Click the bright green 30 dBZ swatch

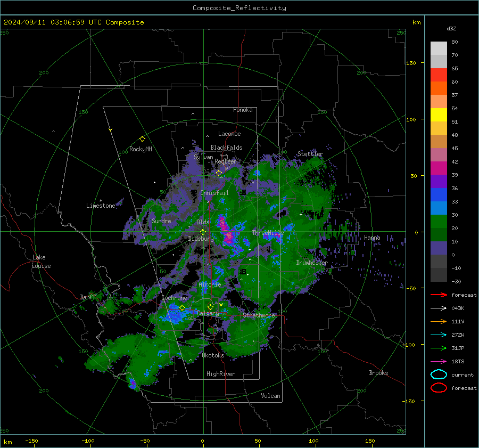439,221
